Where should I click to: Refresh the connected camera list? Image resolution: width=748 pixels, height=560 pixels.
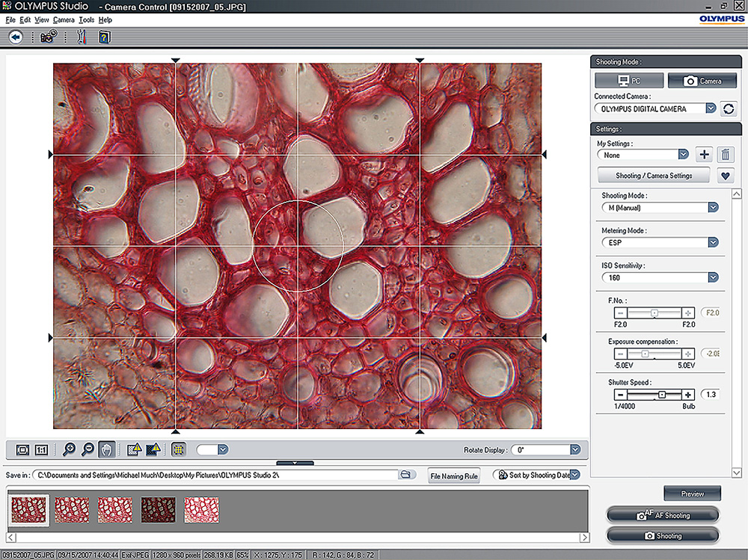(728, 108)
